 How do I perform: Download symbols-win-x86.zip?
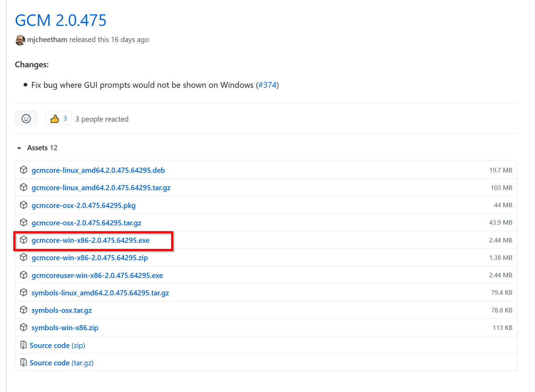tap(65, 328)
